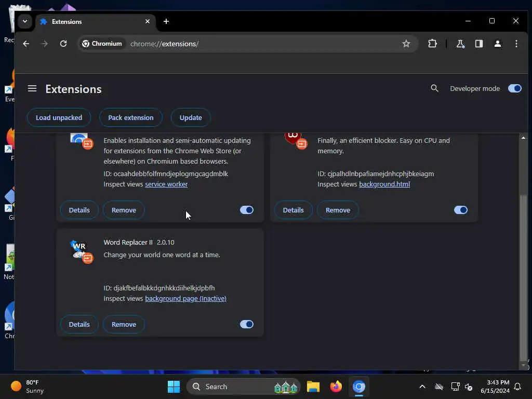Click the uBlock efficient blocker extension icon

click(296, 140)
